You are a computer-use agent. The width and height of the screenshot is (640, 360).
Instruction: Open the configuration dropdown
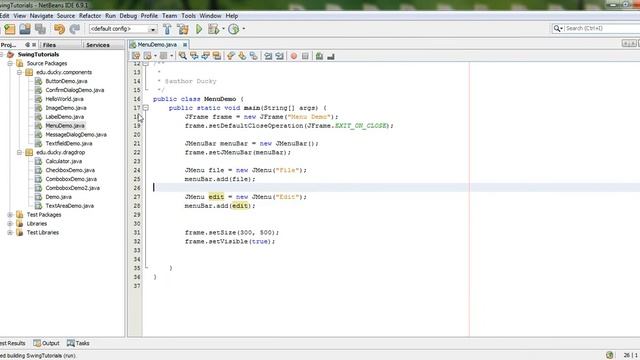click(153, 29)
